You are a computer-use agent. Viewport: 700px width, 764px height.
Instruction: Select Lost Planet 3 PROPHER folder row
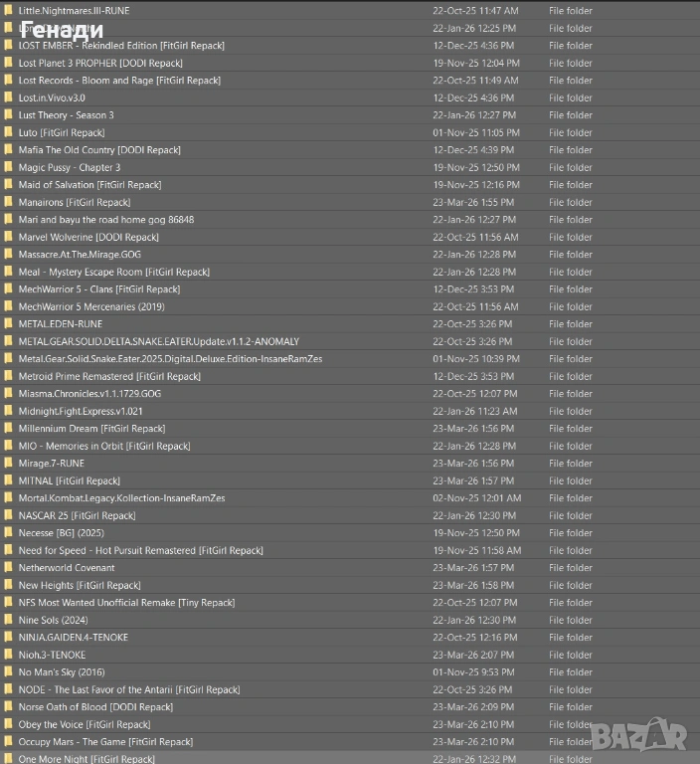(350, 63)
